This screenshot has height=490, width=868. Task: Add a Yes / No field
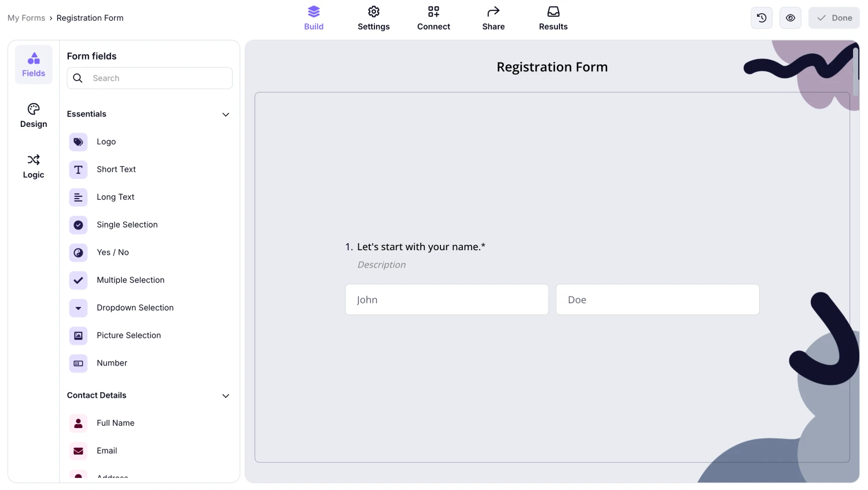coord(78,252)
